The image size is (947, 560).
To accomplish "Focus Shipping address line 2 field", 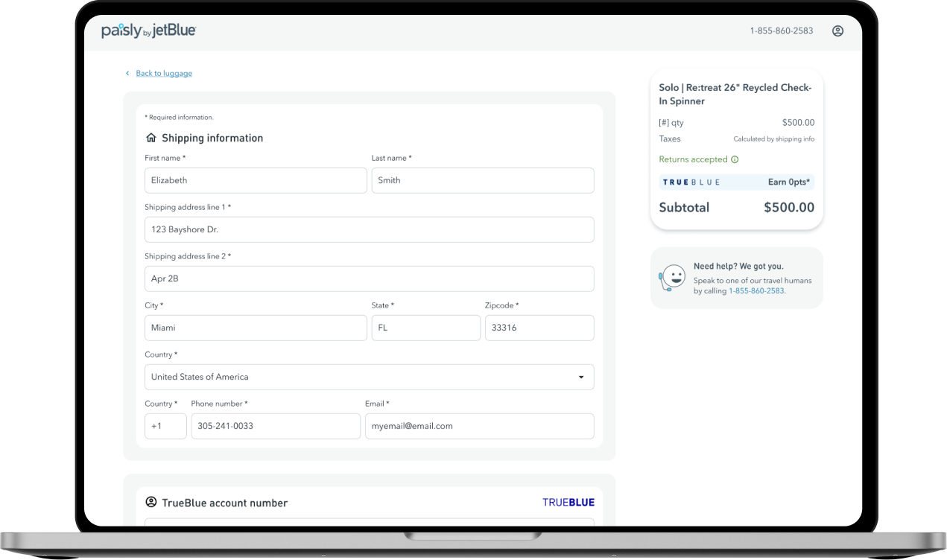I will (x=370, y=279).
